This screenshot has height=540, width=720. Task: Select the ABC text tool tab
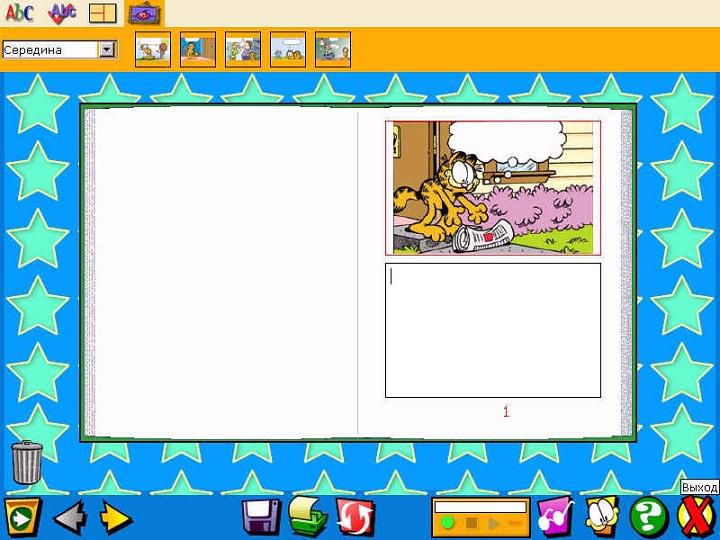tap(19, 13)
